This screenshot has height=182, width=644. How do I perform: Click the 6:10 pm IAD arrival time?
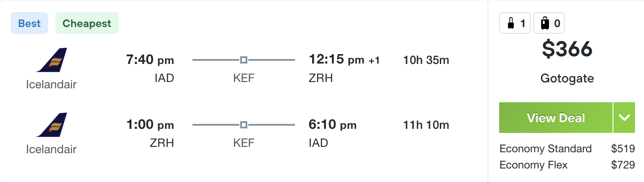[333, 124]
